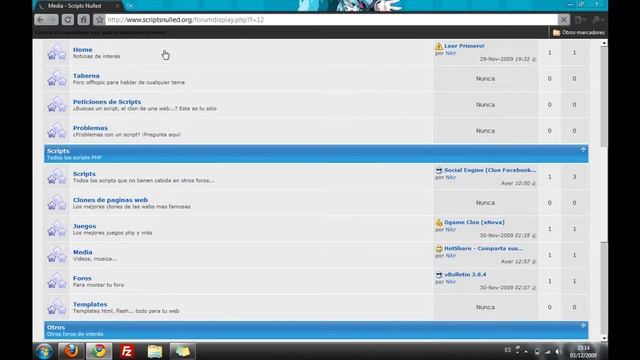Screen dimensions: 640x360
Task: Open the Windows Start button
Action: pos(44,351)
